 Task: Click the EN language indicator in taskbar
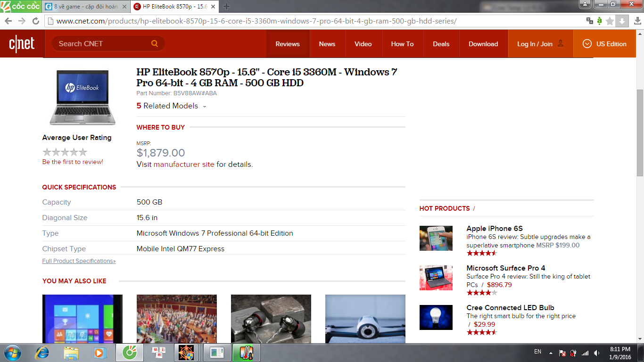(537, 352)
